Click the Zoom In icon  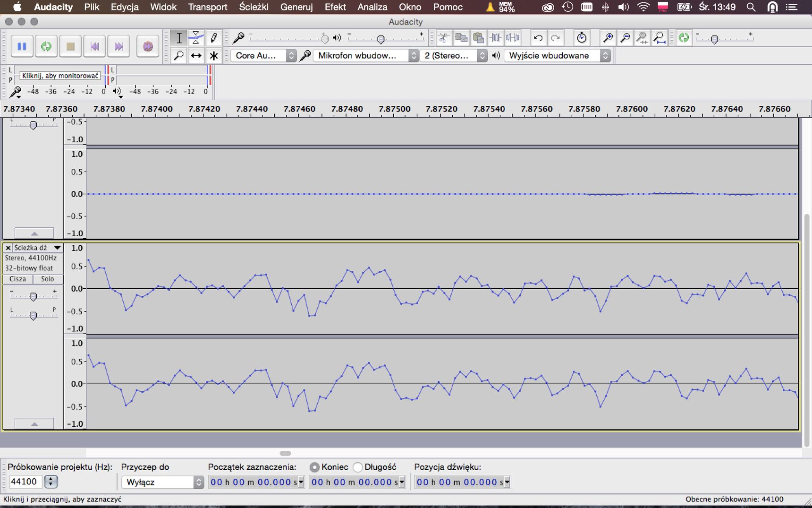tap(608, 38)
